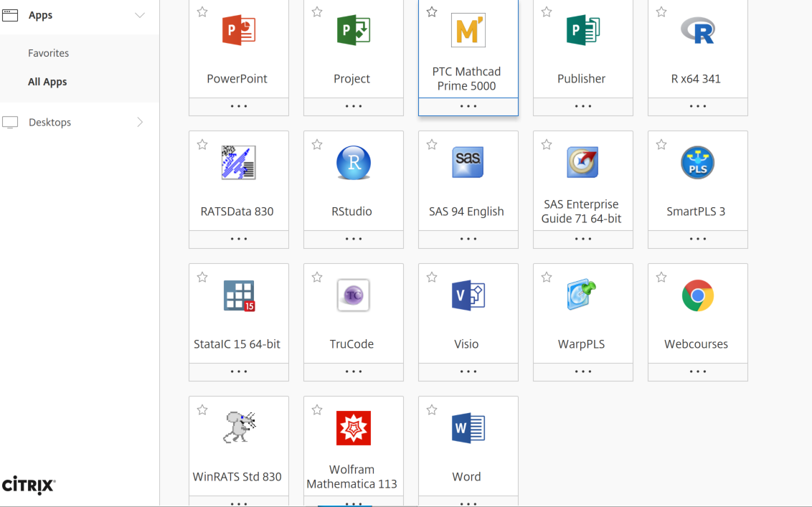The image size is (812, 507).
Task: Click the Visio app name label
Action: point(466,344)
